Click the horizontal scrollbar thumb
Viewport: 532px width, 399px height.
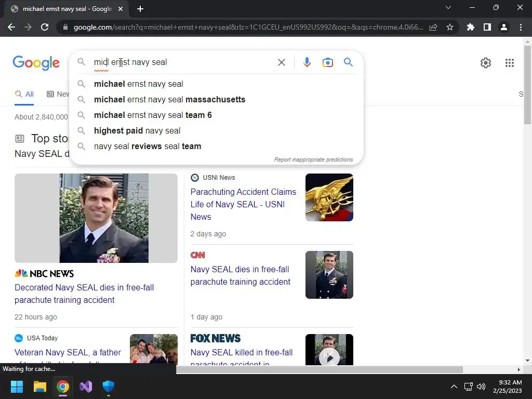[x=320, y=369]
